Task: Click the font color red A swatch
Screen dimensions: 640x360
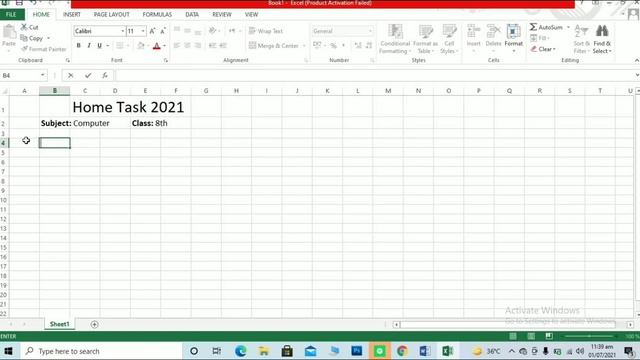Action: pos(157,46)
